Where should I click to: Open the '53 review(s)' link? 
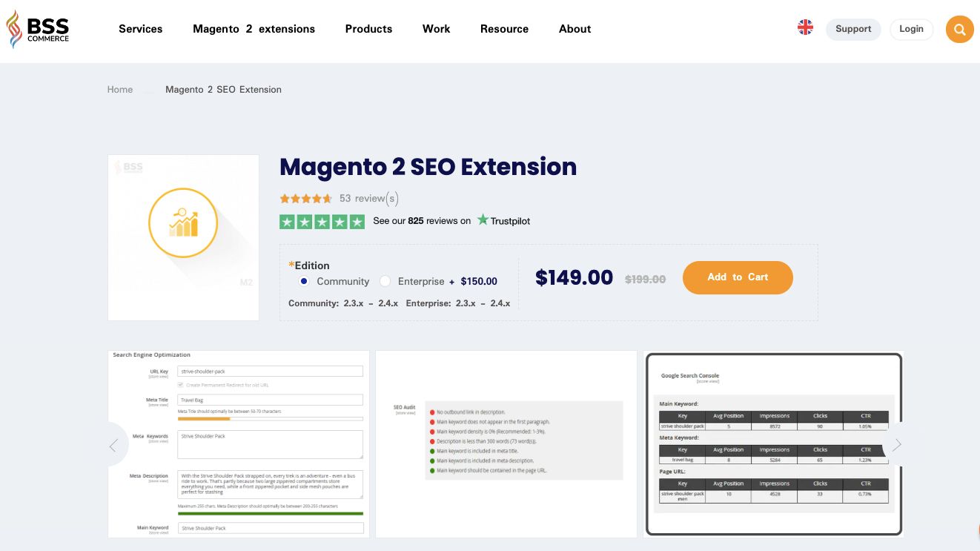[x=368, y=198]
